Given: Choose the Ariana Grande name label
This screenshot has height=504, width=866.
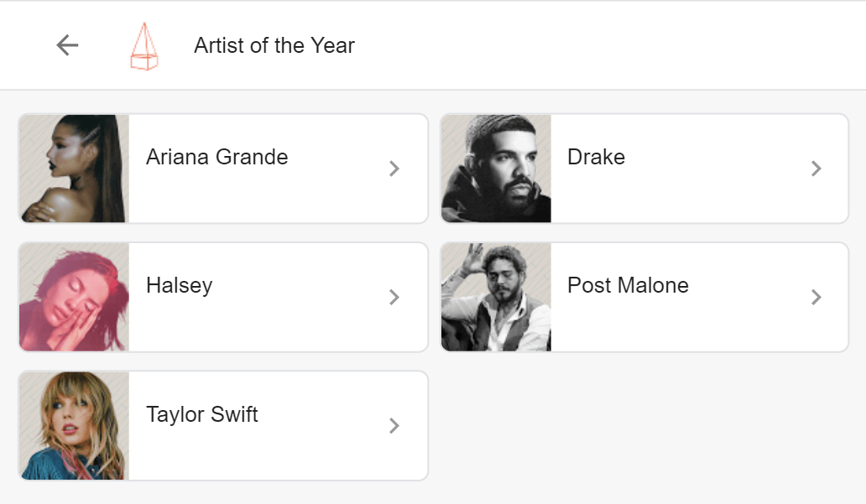Looking at the screenshot, I should [216, 158].
